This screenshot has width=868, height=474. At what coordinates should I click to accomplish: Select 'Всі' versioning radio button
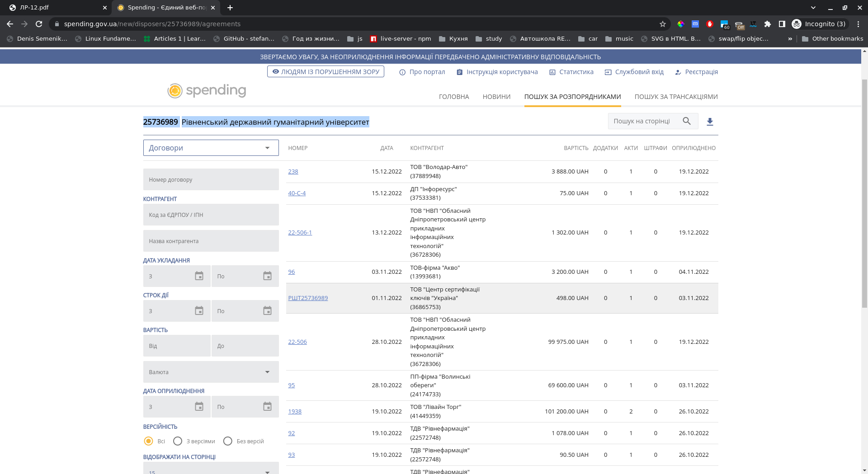click(148, 441)
